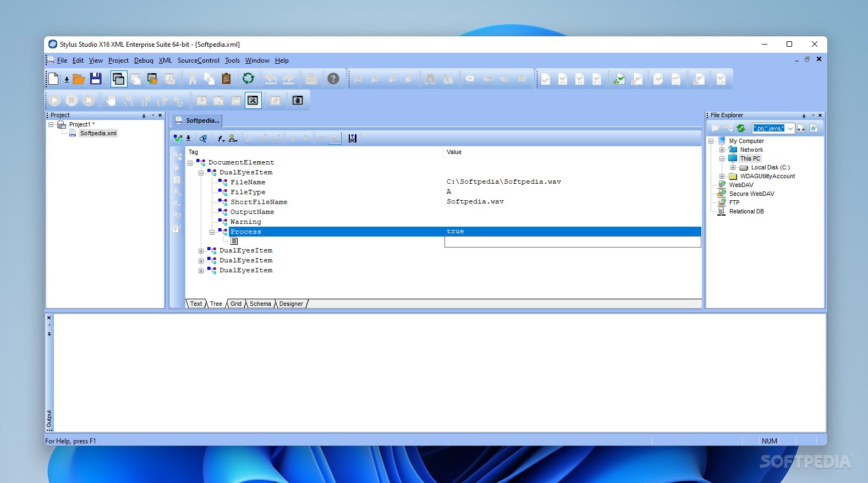Click the green Refresh arrows in the main toolbar
The width and height of the screenshot is (868, 483).
pos(248,79)
